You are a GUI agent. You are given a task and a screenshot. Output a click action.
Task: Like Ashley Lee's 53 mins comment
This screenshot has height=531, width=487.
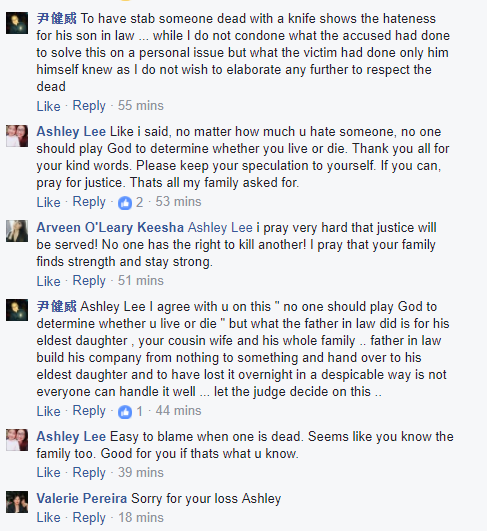coord(48,202)
